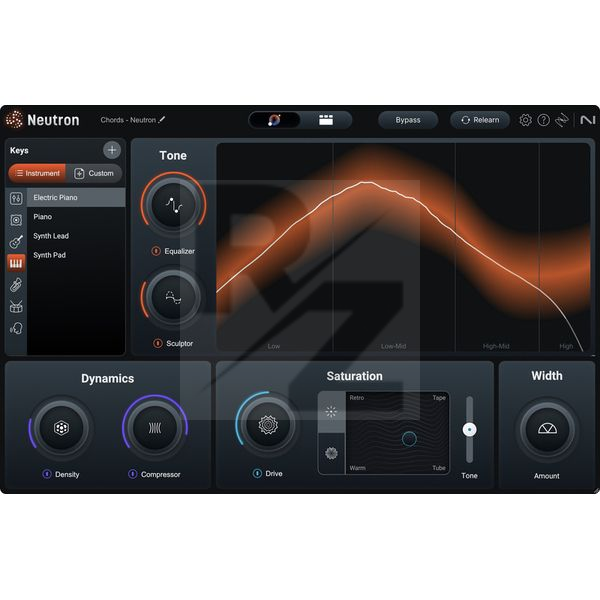
Task: Click the saturation XY pad puck
Action: (409, 439)
